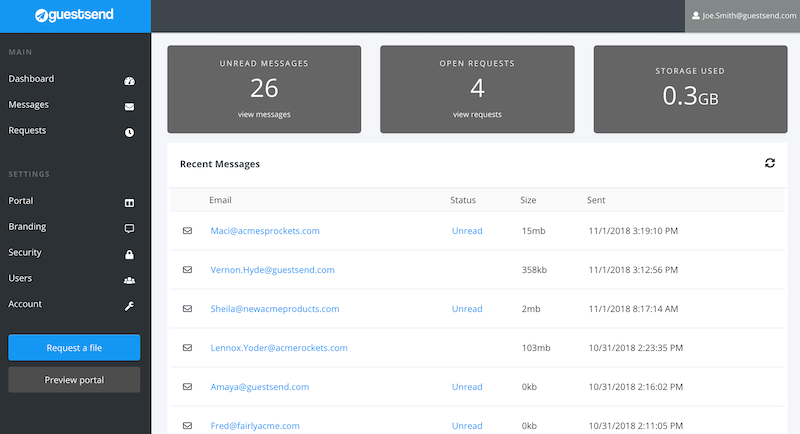Screen dimensions: 800x434
Task: Click the 10/31/2018 2:23:35 PM timestamp
Action: (636, 348)
